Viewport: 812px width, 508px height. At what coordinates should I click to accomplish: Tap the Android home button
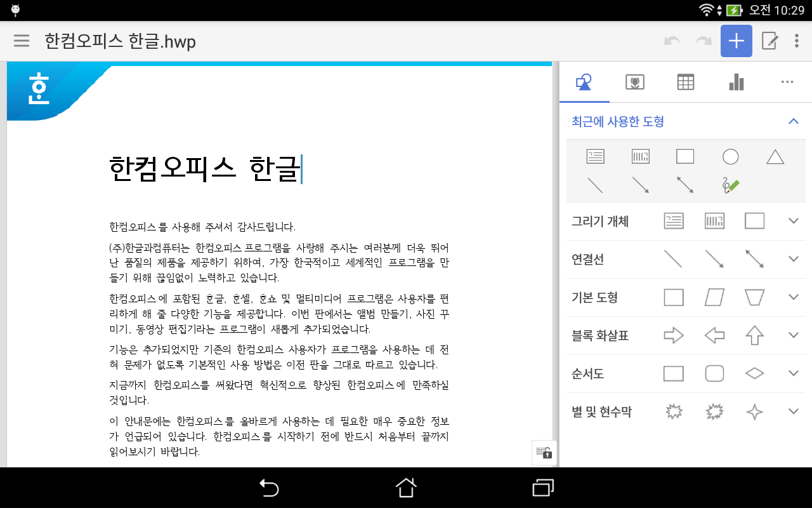click(x=406, y=488)
